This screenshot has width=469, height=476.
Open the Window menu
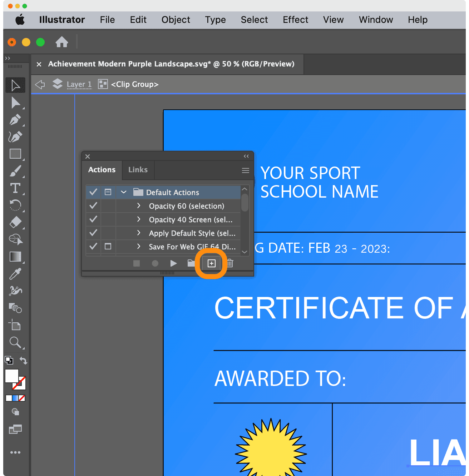[x=376, y=20]
